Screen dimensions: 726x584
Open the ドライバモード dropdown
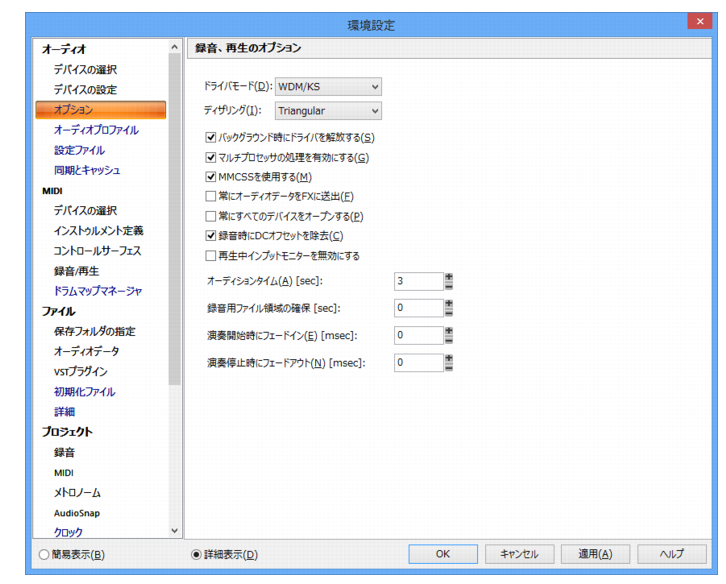coord(328,87)
